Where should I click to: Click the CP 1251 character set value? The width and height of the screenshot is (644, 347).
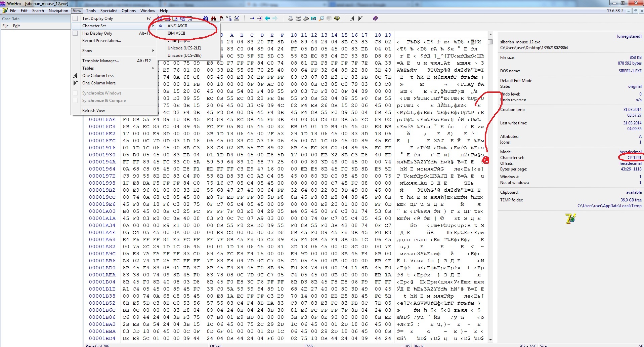[x=634, y=158]
